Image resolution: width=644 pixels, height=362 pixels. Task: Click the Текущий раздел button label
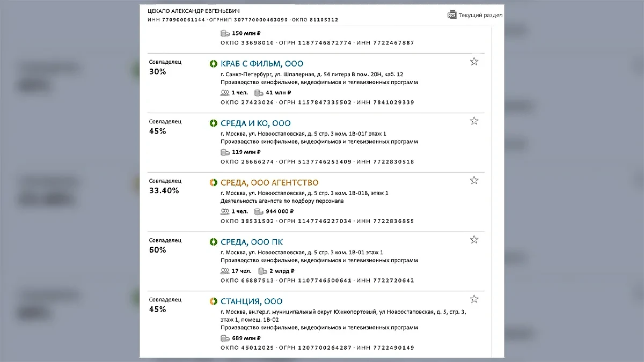(x=480, y=15)
